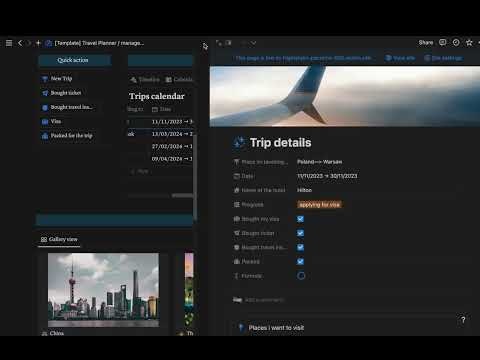This screenshot has height=360, width=480.
Task: Click the Date property calendar icon
Action: click(x=237, y=176)
